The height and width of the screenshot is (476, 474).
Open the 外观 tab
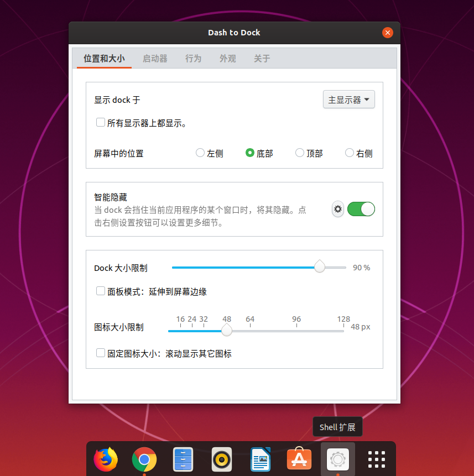pos(228,58)
